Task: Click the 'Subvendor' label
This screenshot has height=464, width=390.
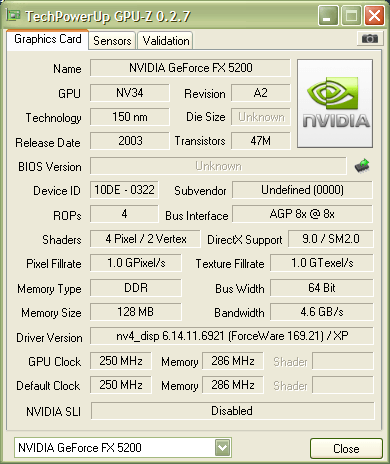Action: tap(200, 191)
